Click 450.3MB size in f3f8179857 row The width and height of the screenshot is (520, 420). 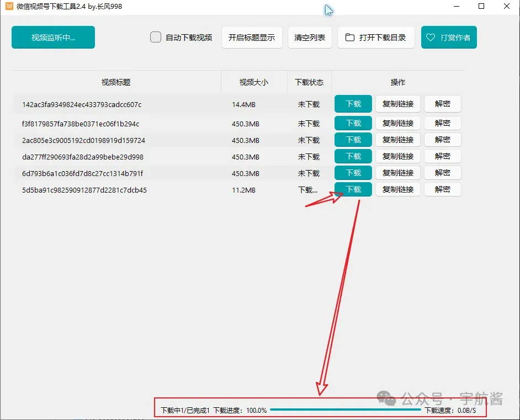point(246,124)
